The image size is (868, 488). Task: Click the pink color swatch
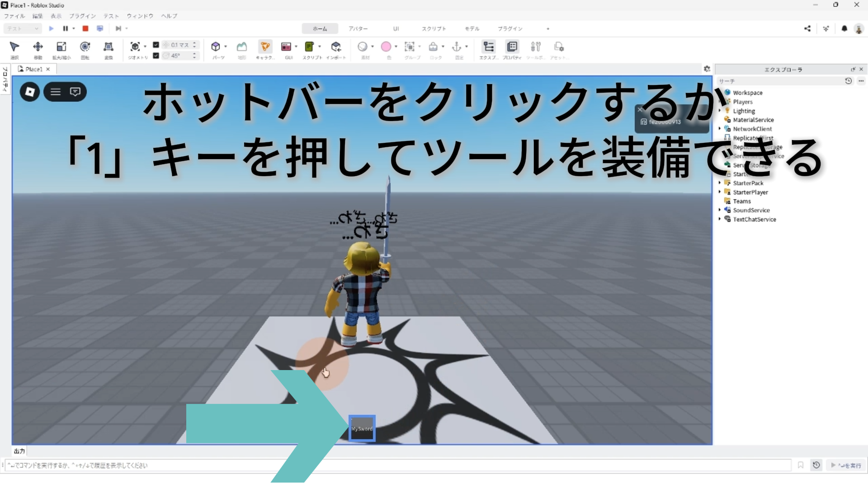pos(386,47)
